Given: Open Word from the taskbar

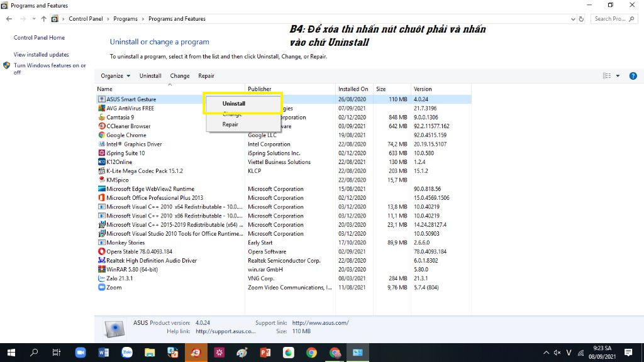Looking at the screenshot, I should pyautogui.click(x=104, y=353).
